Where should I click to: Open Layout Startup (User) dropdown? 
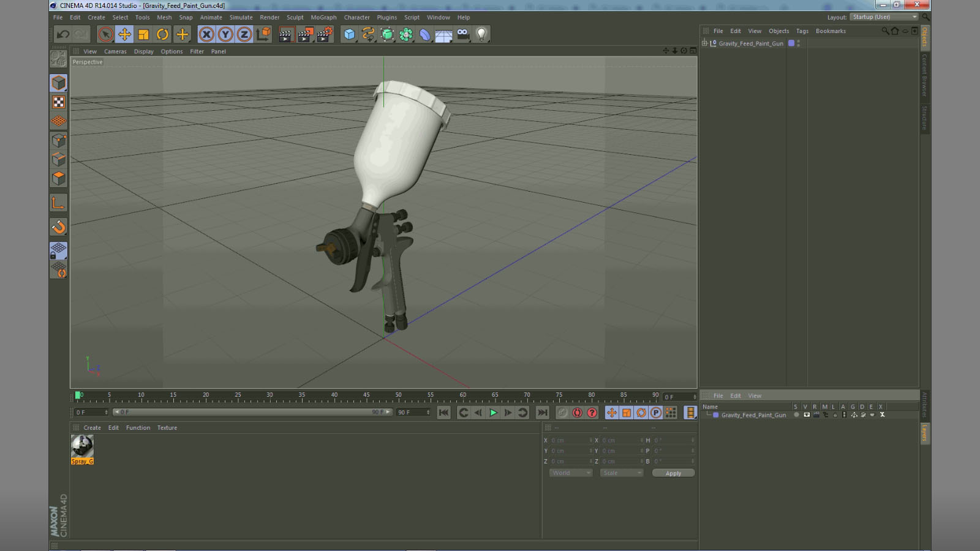[x=884, y=17]
